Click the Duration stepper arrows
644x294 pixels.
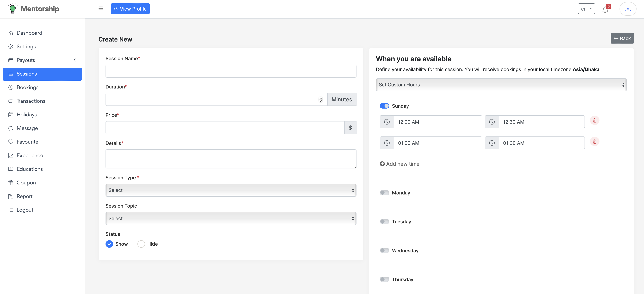pos(320,99)
